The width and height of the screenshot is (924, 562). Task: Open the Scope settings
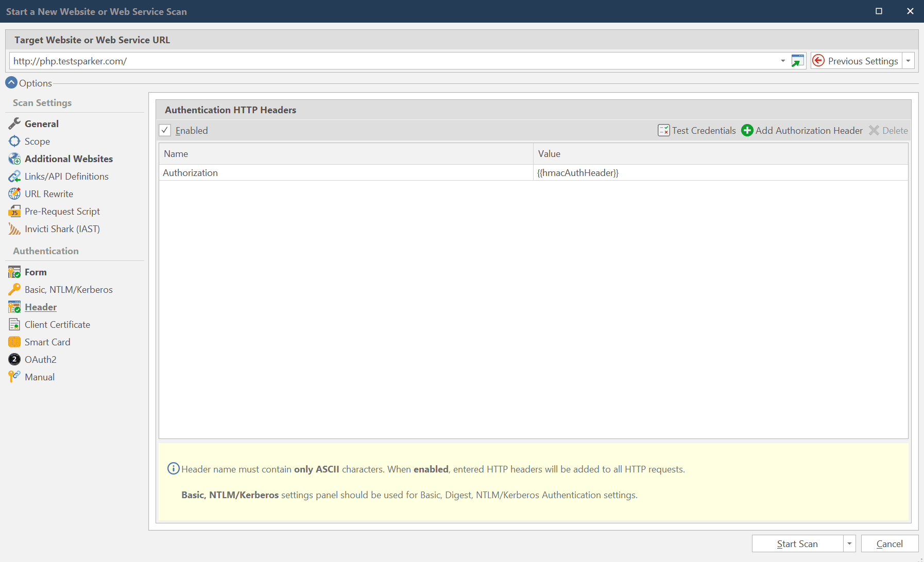click(37, 141)
